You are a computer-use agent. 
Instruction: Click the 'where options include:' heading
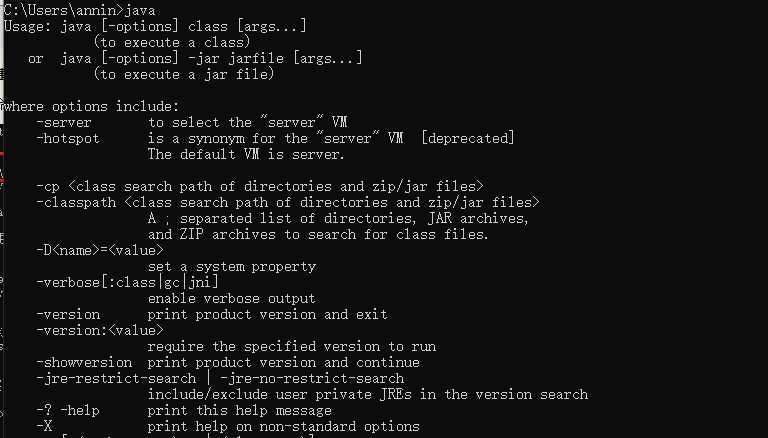coord(92,106)
